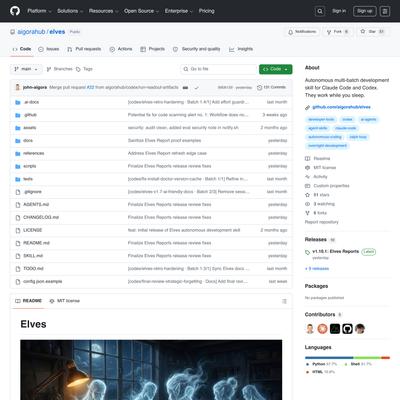Select the README tab in file viewer
400x400 pixels.
[x=29, y=301]
